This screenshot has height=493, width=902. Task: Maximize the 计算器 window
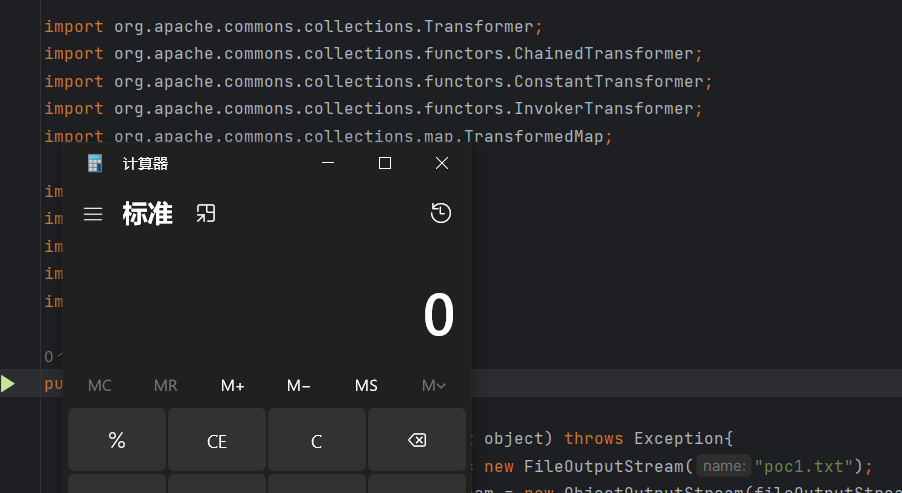[x=384, y=163]
